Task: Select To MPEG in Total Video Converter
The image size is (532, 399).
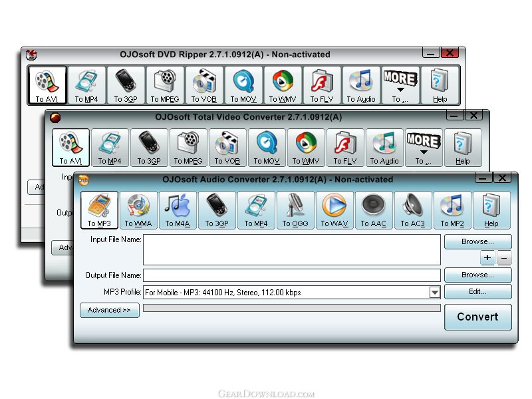Action: [188, 148]
